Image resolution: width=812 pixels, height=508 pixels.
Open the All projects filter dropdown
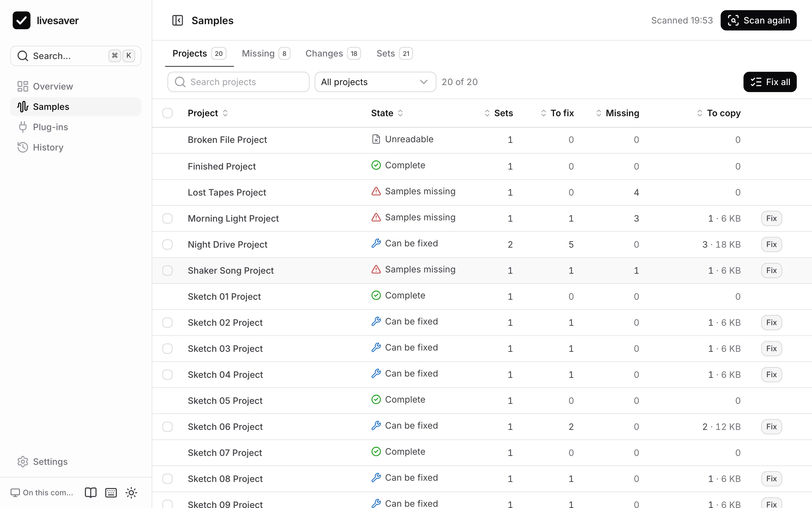(x=375, y=82)
